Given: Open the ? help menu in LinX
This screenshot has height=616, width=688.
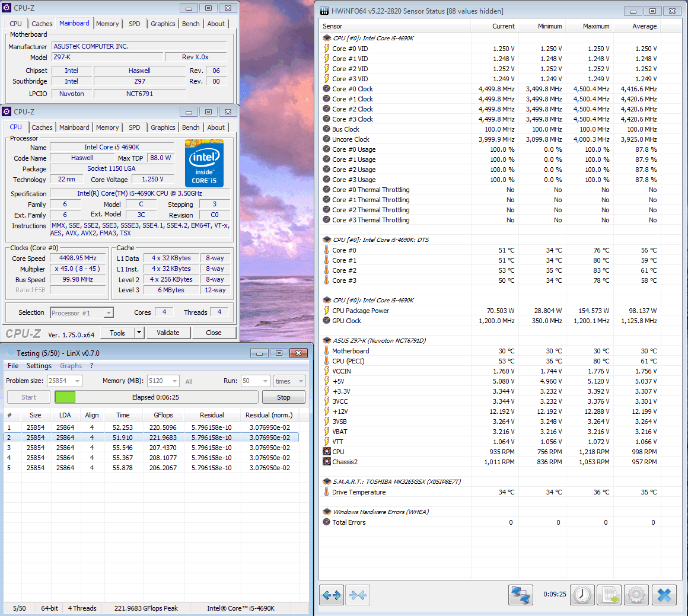Looking at the screenshot, I should [x=92, y=366].
